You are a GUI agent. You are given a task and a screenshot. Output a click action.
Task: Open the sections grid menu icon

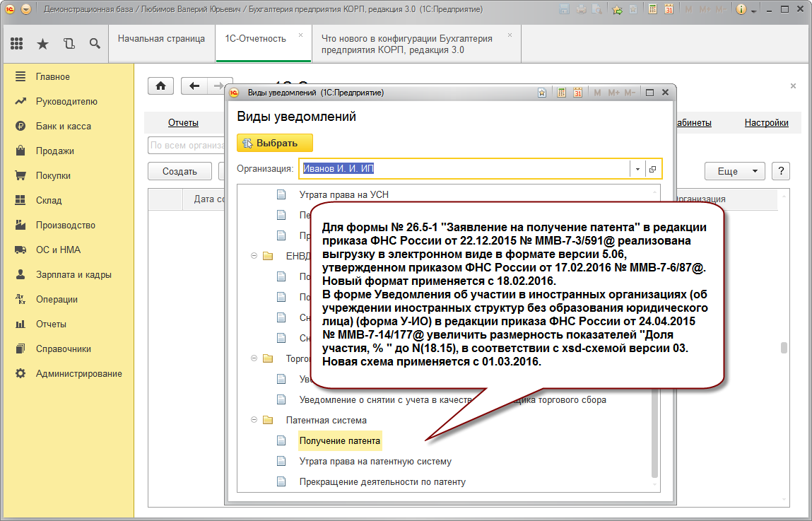[x=17, y=44]
